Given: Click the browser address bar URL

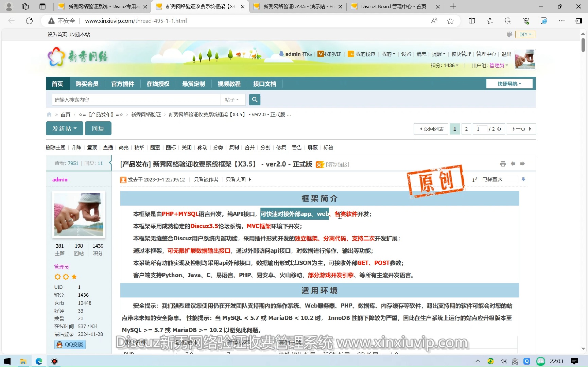Looking at the screenshot, I should pyautogui.click(x=136, y=21).
